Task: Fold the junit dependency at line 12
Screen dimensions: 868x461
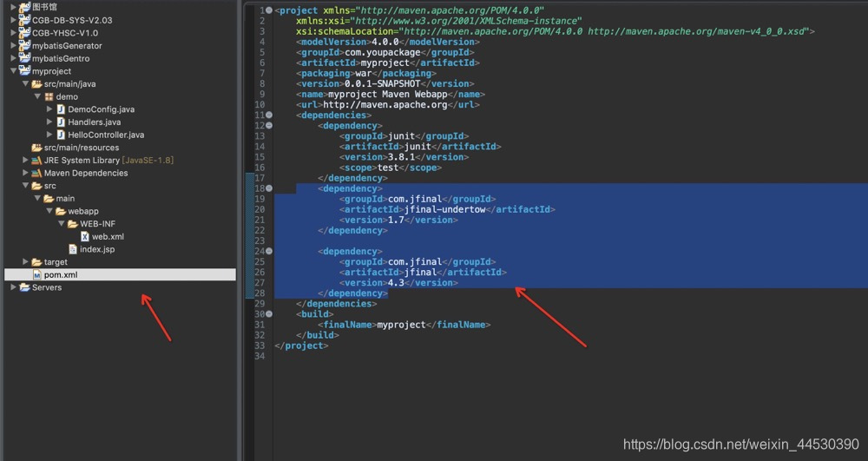Action: point(269,126)
